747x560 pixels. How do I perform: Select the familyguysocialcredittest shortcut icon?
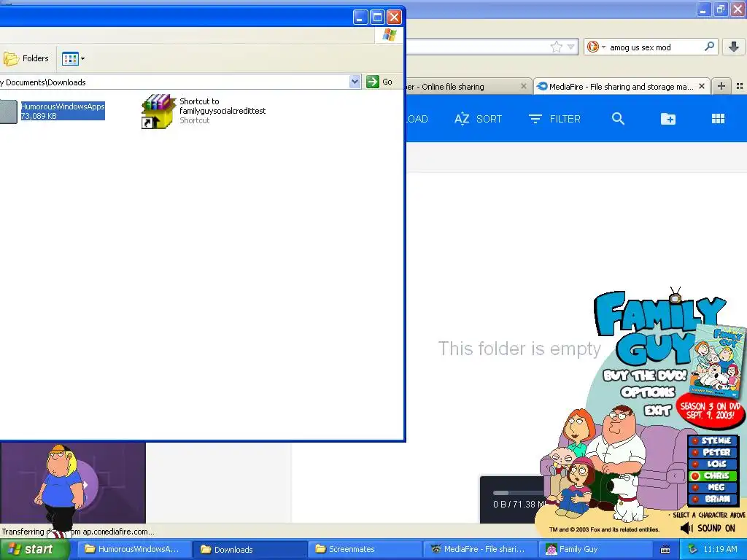(x=158, y=111)
